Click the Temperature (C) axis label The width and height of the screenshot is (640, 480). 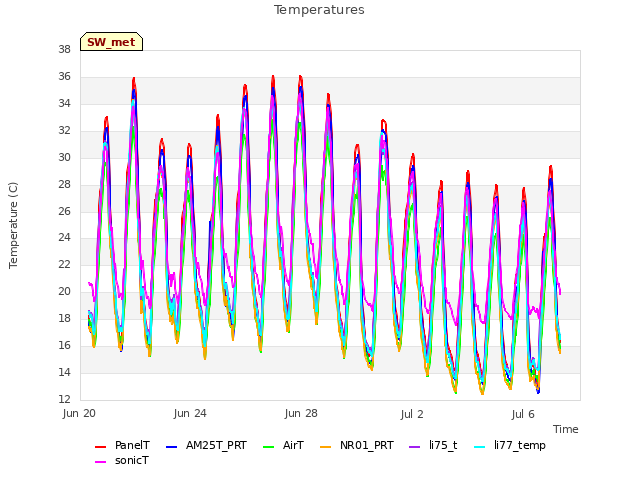(13, 225)
